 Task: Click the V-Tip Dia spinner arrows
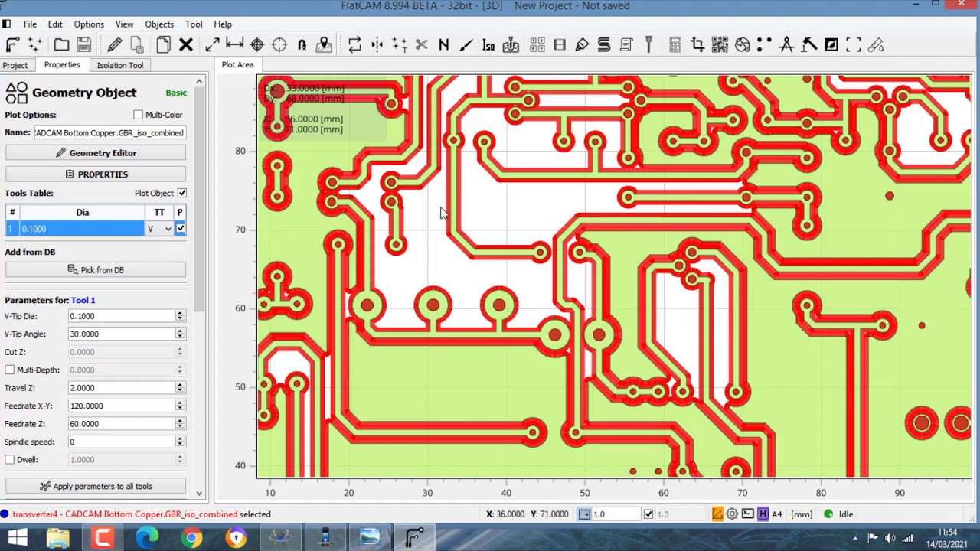point(180,316)
